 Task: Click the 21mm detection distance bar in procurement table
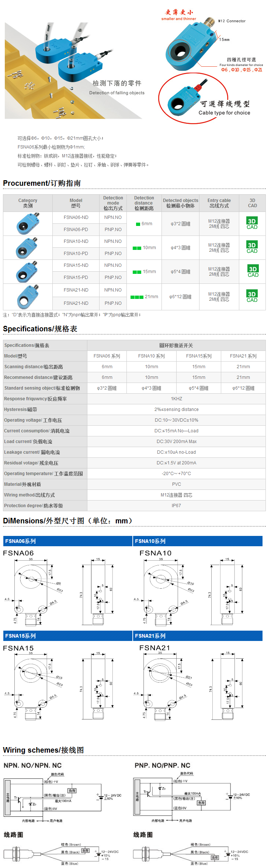click(x=137, y=297)
